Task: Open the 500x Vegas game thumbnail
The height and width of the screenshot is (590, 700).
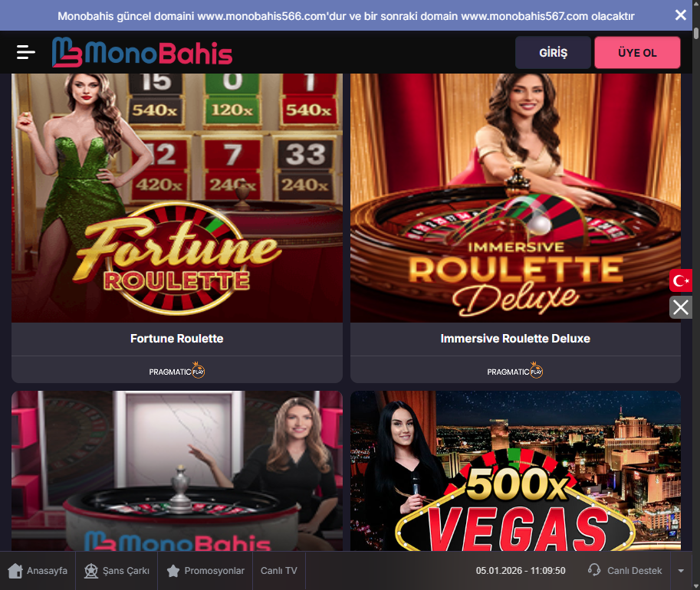Action: click(516, 470)
